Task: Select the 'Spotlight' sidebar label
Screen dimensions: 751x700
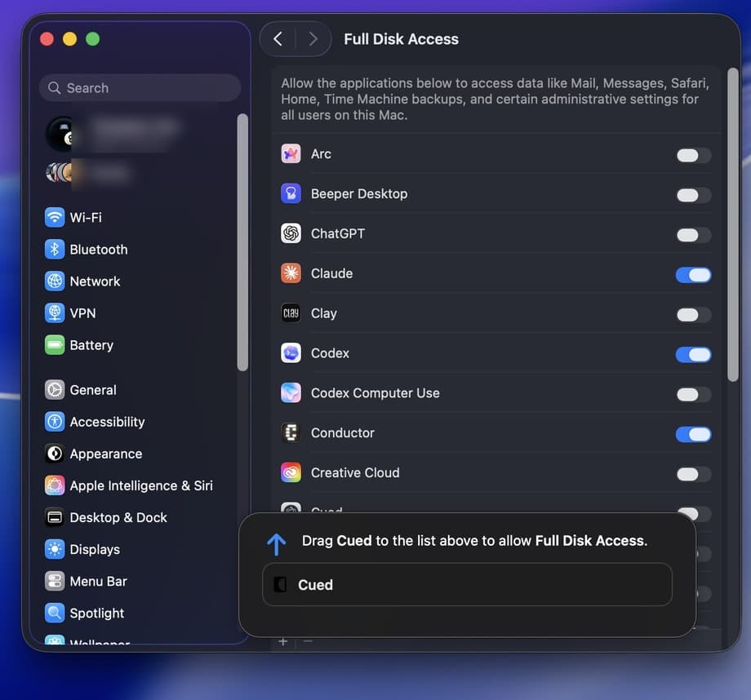Action: point(97,614)
